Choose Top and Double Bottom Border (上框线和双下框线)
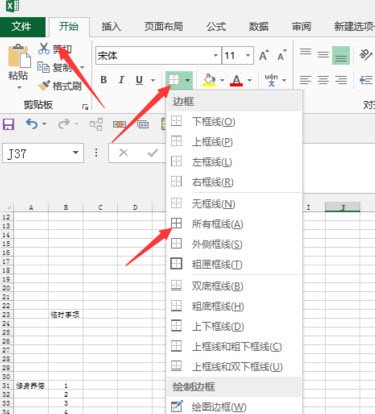Image resolution: width=375 pixels, height=414 pixels. [234, 367]
